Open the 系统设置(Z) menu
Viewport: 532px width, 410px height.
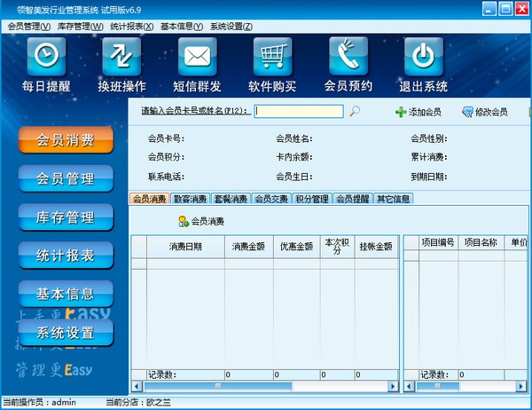click(231, 27)
